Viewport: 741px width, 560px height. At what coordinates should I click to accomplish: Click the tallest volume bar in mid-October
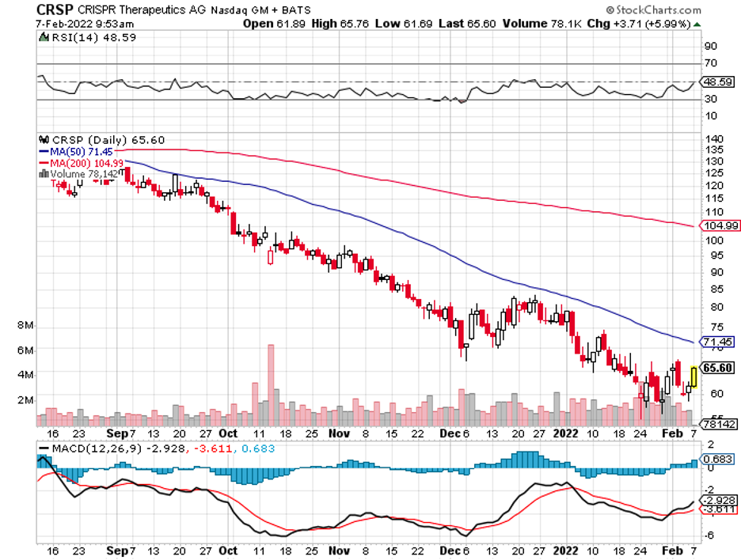pyautogui.click(x=271, y=385)
